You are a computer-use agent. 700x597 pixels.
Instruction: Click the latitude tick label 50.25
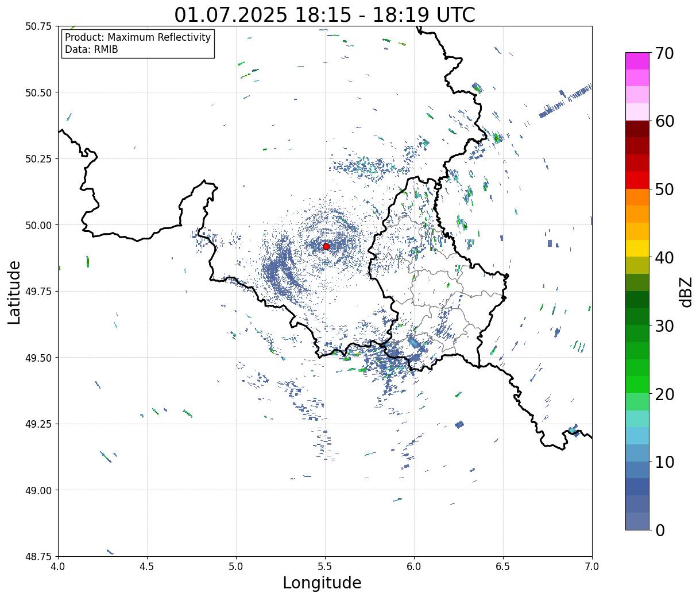tap(38, 159)
